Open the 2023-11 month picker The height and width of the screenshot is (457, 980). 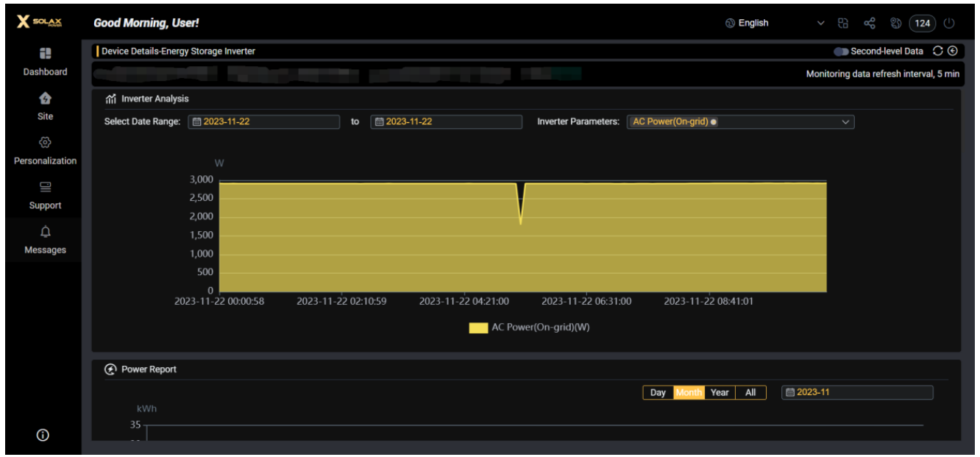click(856, 392)
